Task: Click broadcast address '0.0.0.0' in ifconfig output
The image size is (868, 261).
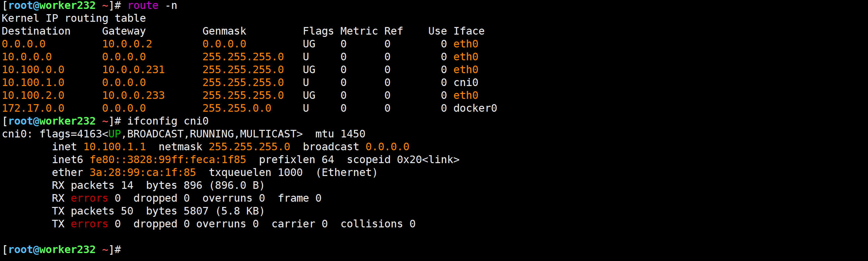Action: point(388,147)
